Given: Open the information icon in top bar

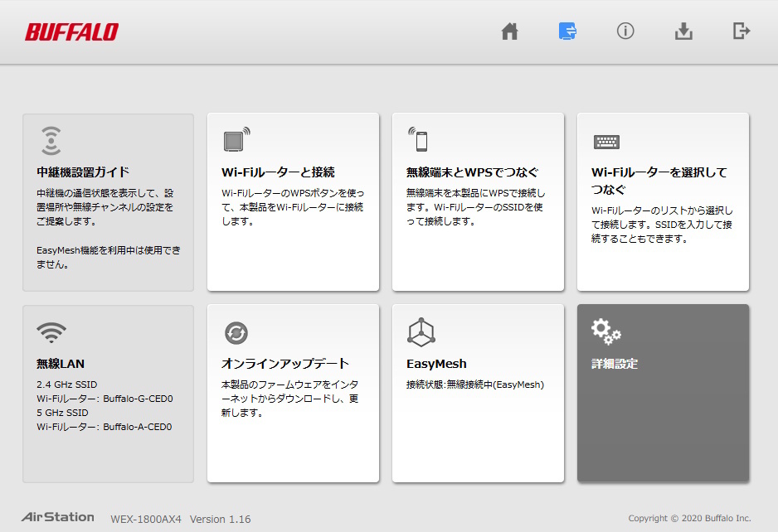Looking at the screenshot, I should pyautogui.click(x=625, y=31).
